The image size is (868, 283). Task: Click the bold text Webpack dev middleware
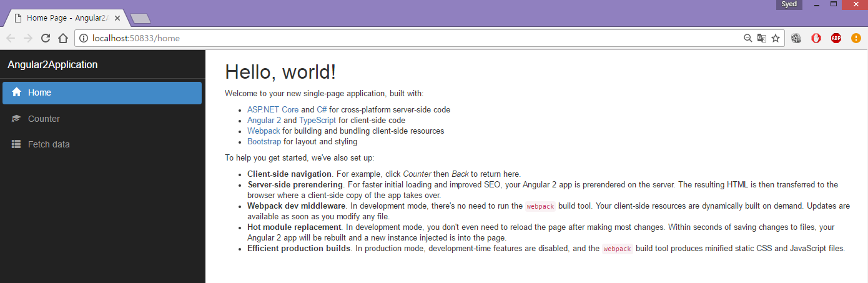click(297, 206)
